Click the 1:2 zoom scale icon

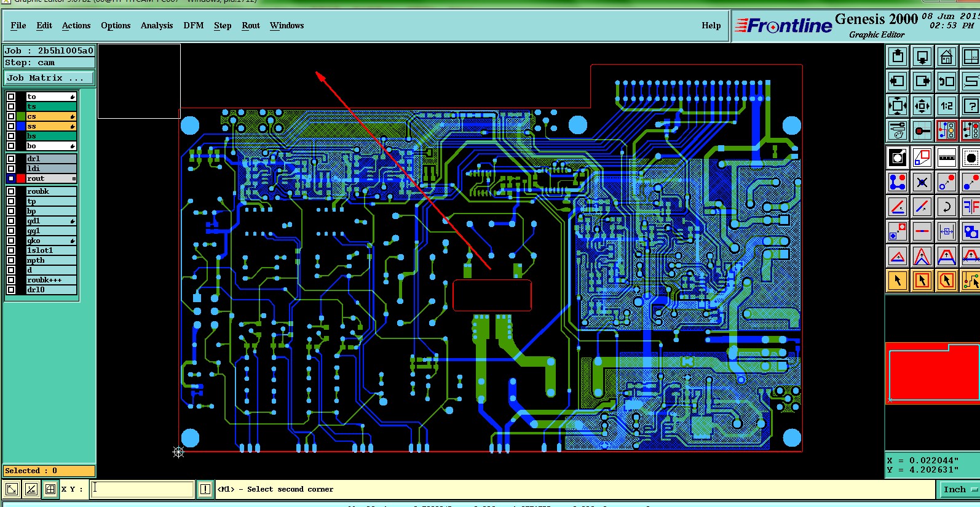pyautogui.click(x=947, y=106)
